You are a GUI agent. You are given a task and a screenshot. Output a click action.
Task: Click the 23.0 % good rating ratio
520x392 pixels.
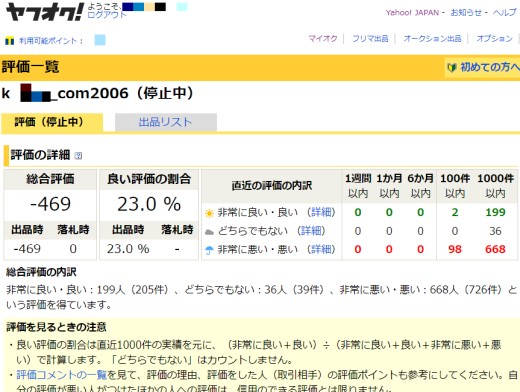pos(149,204)
